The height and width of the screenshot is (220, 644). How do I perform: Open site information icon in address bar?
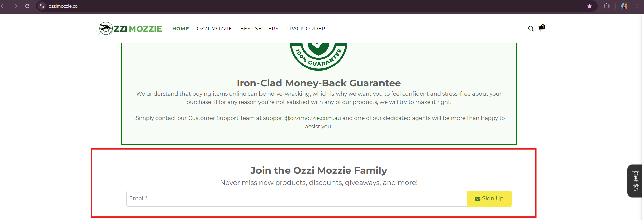42,6
